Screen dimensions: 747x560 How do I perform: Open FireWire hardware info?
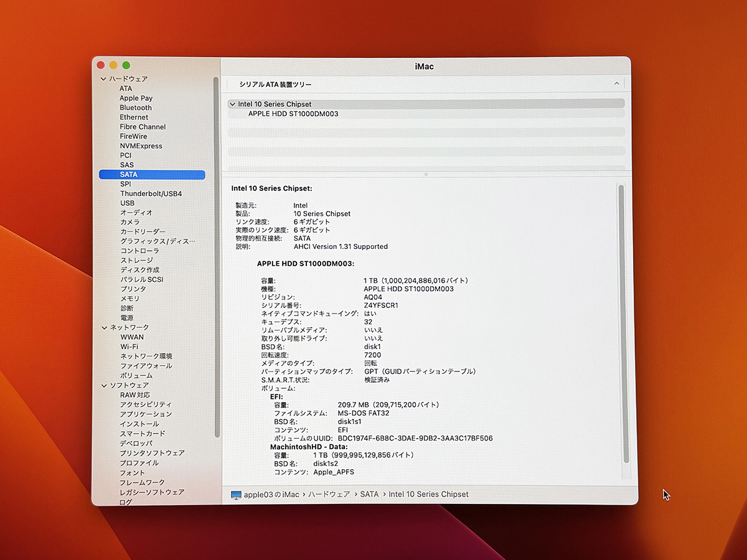[x=133, y=136]
